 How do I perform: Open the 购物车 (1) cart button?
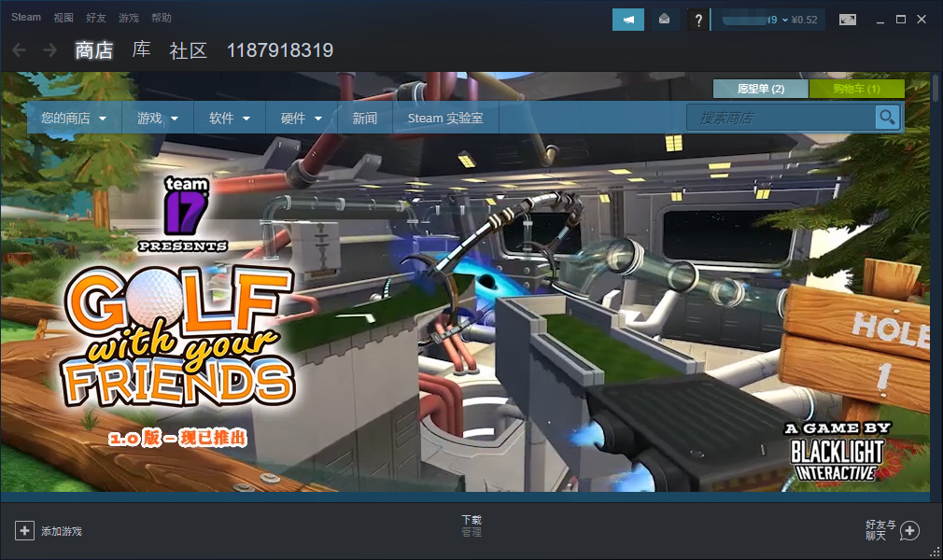(x=856, y=89)
